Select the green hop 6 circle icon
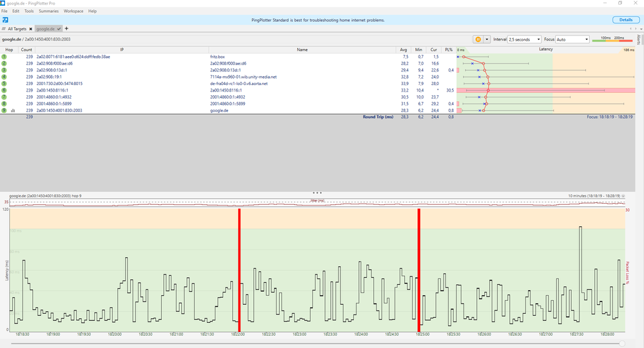 (x=4, y=90)
